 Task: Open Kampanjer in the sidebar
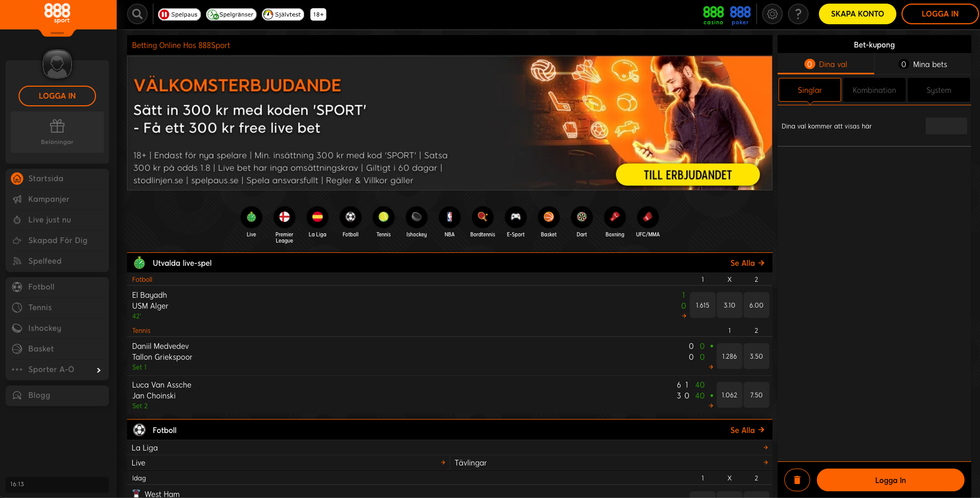pos(57,199)
